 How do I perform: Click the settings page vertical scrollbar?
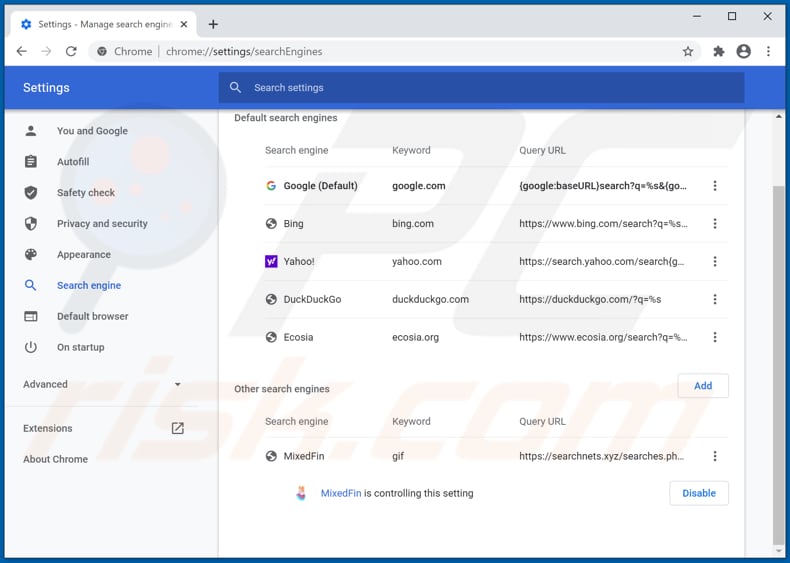pyautogui.click(x=778, y=365)
